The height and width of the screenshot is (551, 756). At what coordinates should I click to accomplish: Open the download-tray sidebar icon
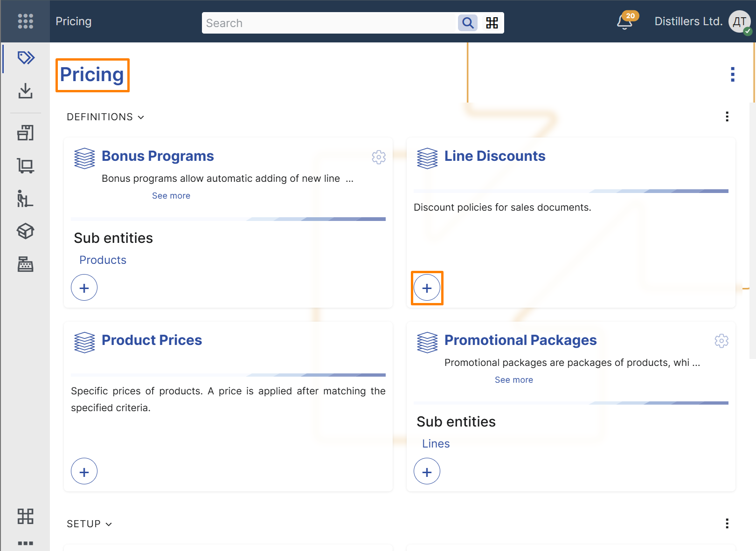tap(26, 91)
